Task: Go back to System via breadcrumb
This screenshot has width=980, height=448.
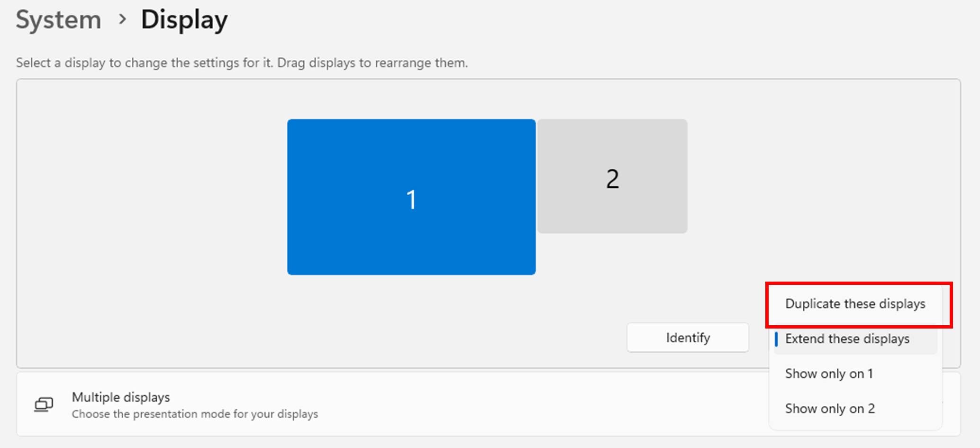Action: (x=58, y=20)
